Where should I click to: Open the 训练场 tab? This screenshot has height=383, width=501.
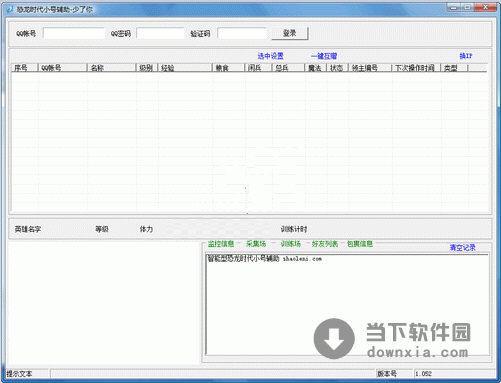pos(291,244)
